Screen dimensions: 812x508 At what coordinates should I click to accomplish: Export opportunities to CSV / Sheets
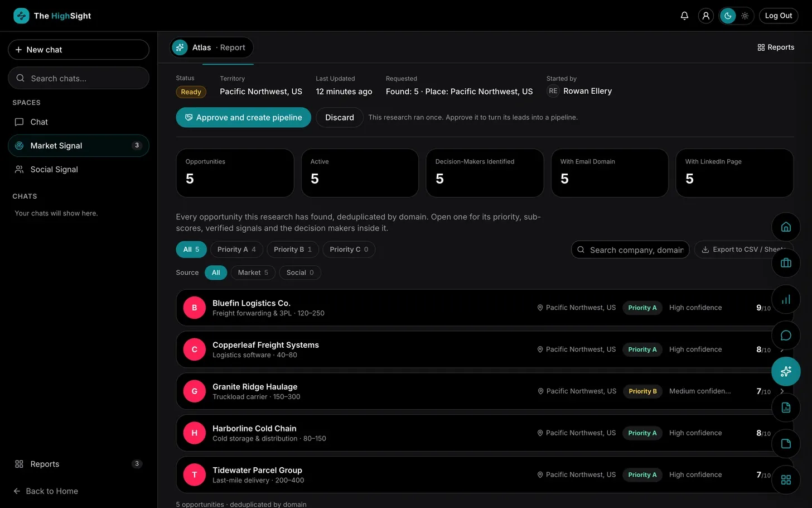point(744,250)
